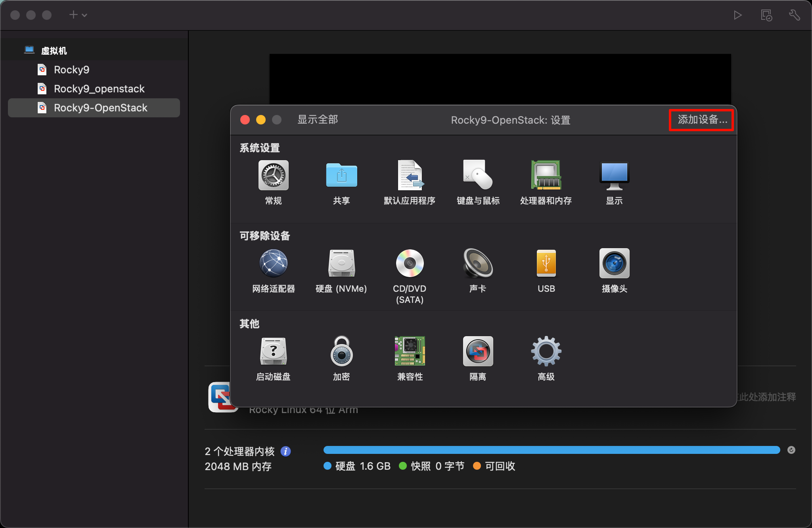This screenshot has width=812, height=528.
Task: Click the refresh icon beside disk usage bar
Action: tap(791, 450)
